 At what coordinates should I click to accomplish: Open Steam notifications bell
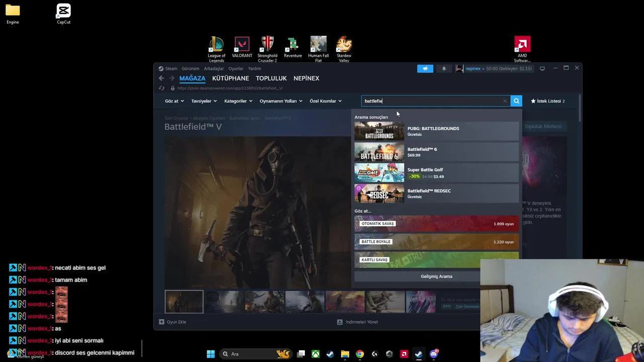coord(444,68)
